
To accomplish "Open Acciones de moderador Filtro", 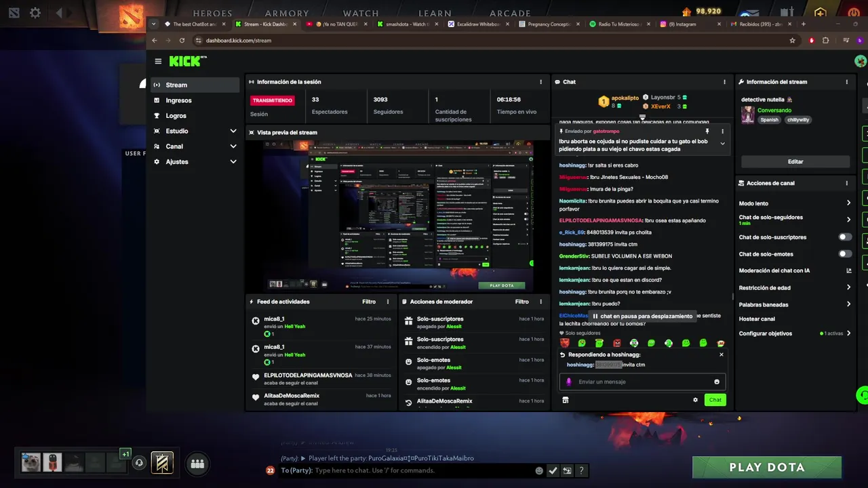I will pyautogui.click(x=521, y=302).
